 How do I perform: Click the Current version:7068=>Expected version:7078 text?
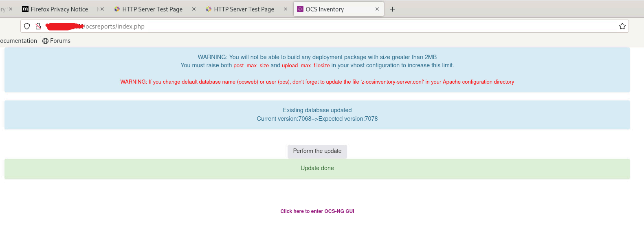[x=317, y=119]
